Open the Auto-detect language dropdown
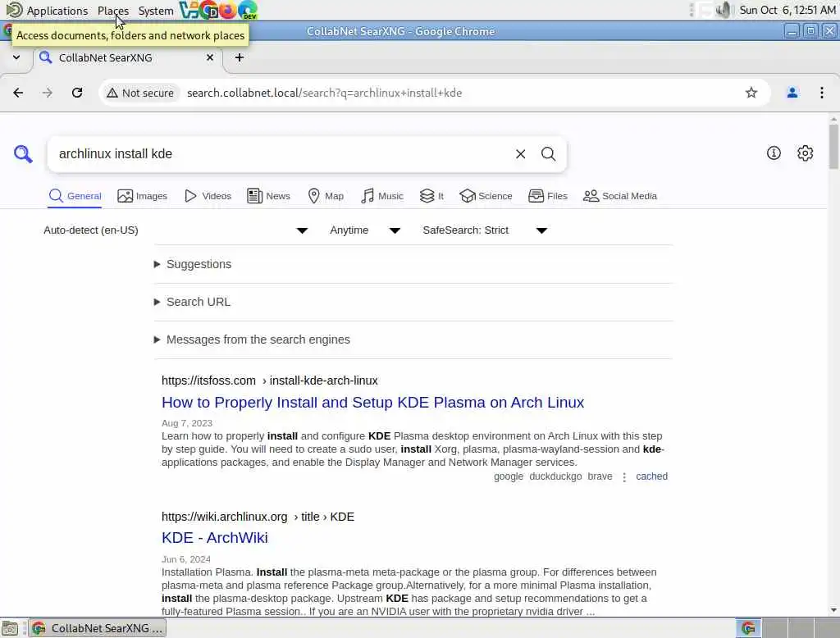 point(176,230)
